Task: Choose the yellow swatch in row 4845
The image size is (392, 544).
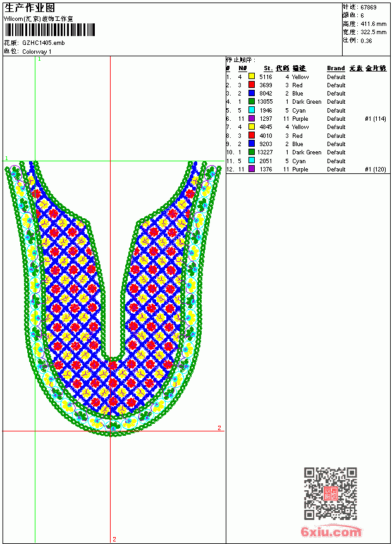Action: pos(252,127)
